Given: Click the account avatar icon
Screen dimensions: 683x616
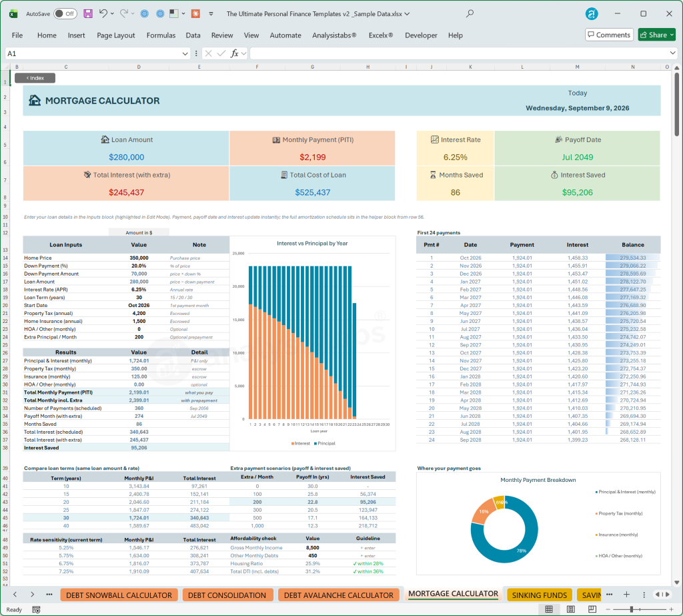Looking at the screenshot, I should click(x=592, y=13).
